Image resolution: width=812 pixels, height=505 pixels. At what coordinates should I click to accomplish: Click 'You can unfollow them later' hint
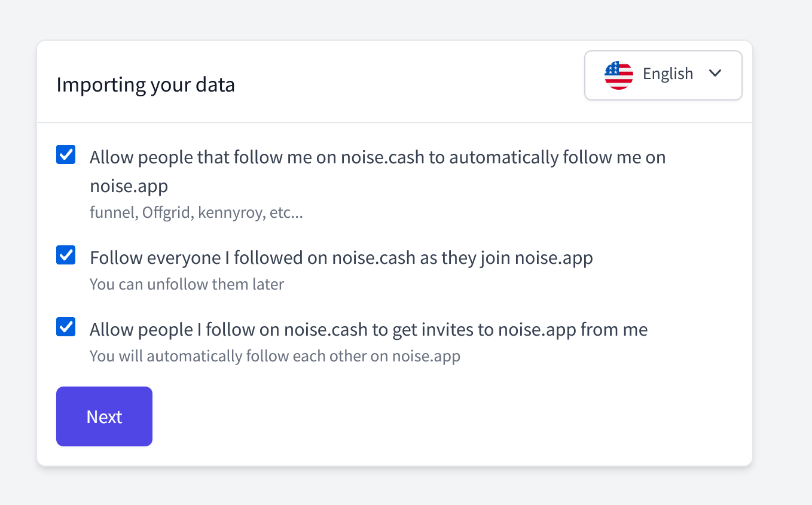187,284
